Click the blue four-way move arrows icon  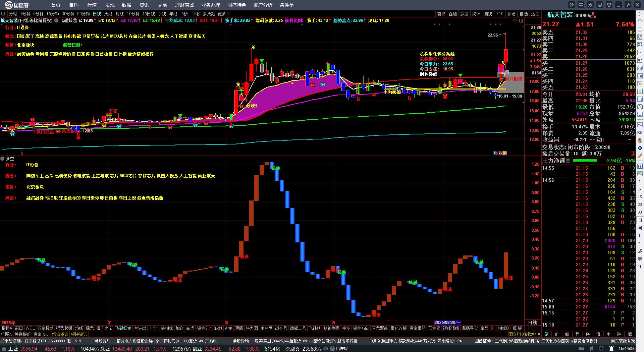click(x=640, y=148)
